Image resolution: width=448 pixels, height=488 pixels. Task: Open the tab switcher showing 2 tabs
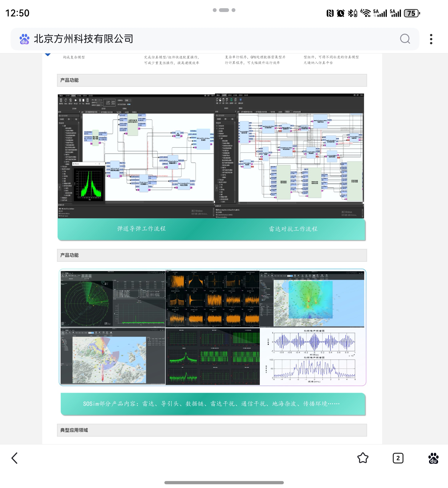coord(398,458)
